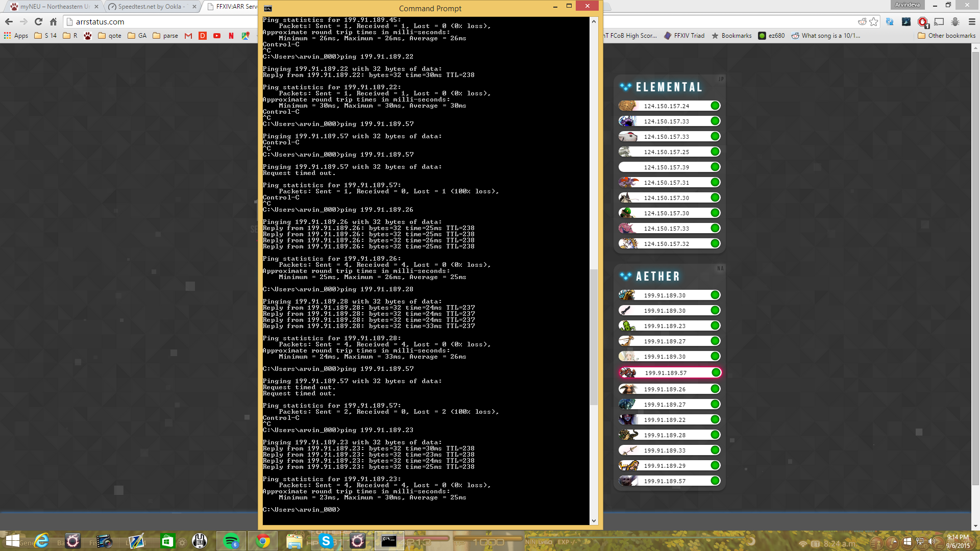
Task: Expand the 'GA' bookmarks folder
Action: click(137, 36)
